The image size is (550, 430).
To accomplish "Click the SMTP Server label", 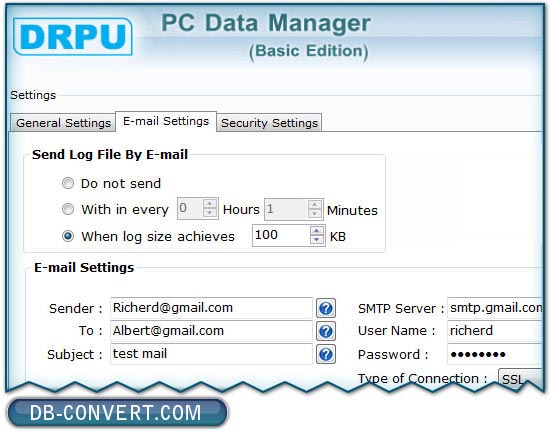I will (x=401, y=309).
